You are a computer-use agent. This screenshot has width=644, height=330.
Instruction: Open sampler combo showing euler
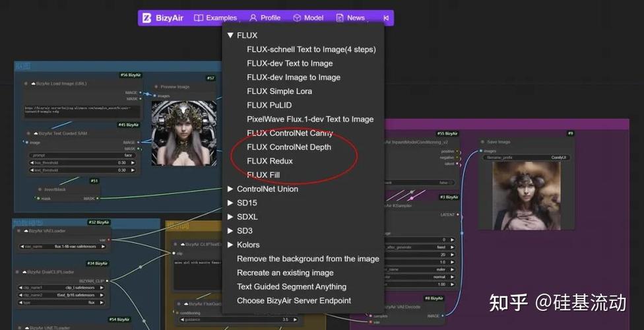[x=420, y=269]
